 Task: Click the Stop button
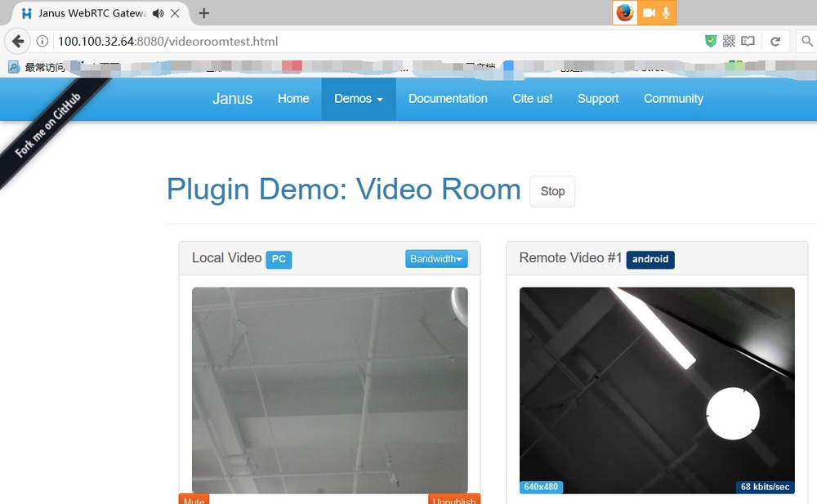pos(552,191)
